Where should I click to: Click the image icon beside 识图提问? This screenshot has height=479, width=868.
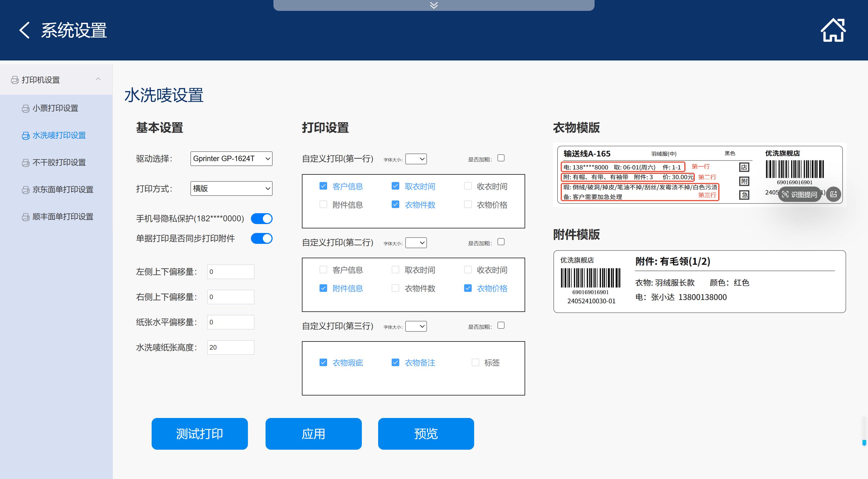(x=834, y=194)
